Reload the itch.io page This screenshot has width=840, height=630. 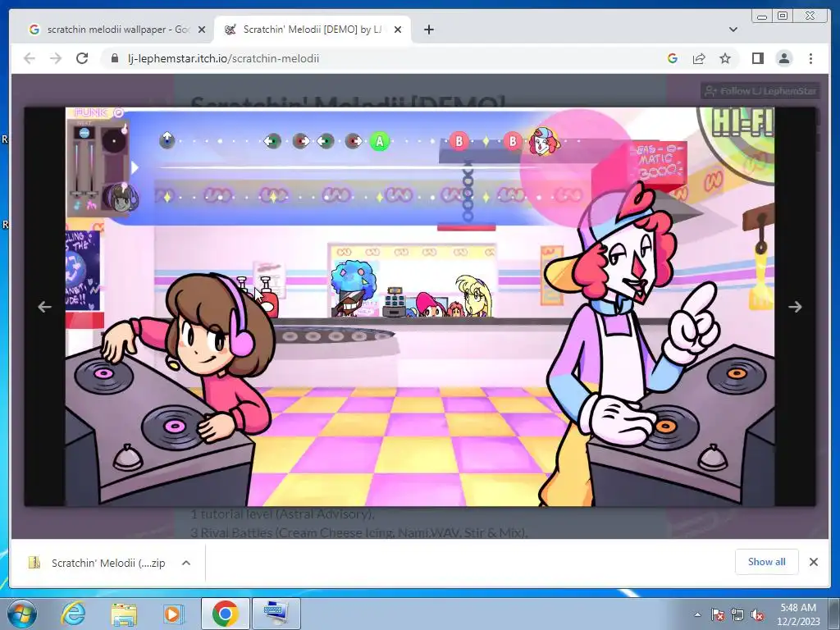pos(82,58)
